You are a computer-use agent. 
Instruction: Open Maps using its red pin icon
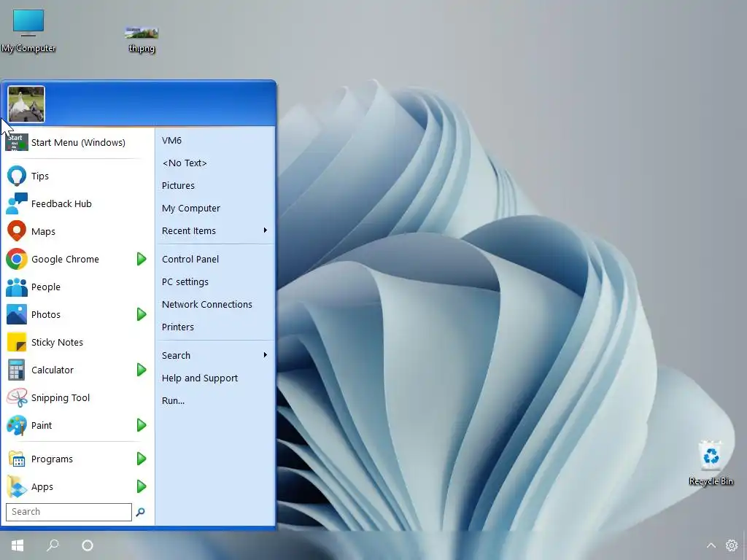click(17, 231)
